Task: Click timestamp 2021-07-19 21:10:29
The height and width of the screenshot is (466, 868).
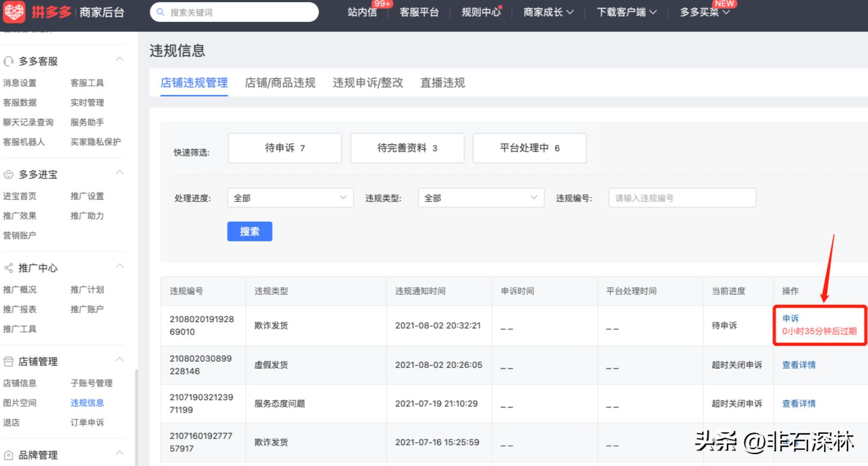Action: click(x=436, y=403)
